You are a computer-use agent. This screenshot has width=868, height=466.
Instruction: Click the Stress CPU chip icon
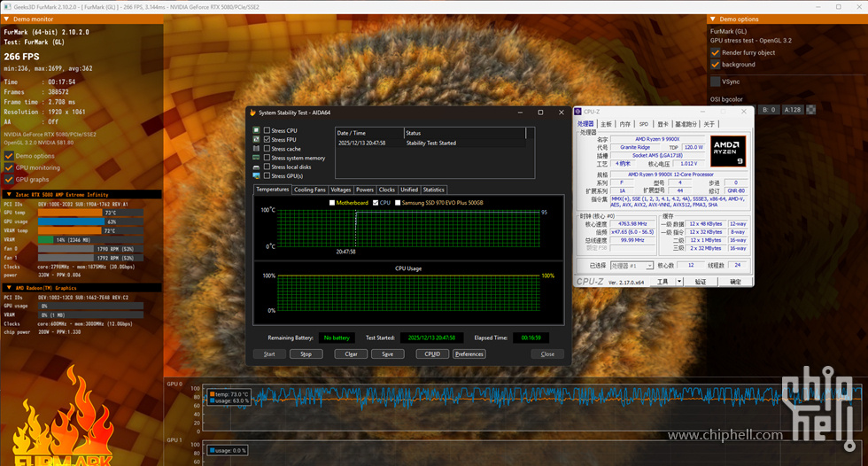[256, 130]
